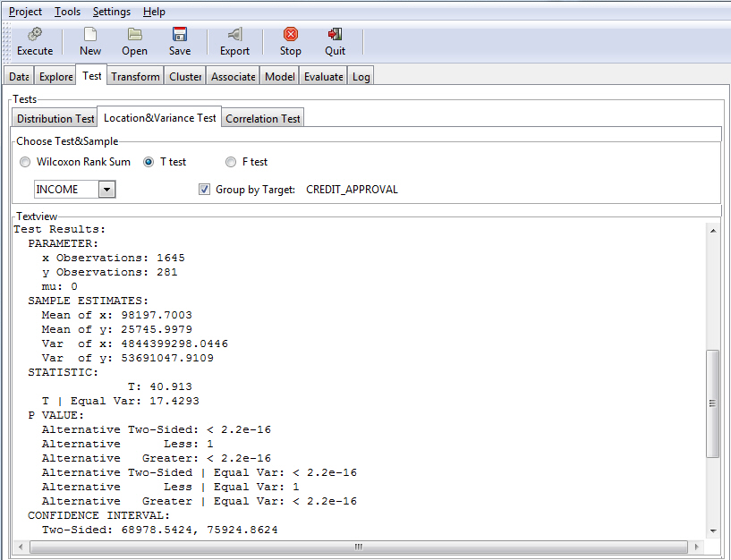Switch to the Log tab
The width and height of the screenshot is (731, 560).
click(361, 76)
